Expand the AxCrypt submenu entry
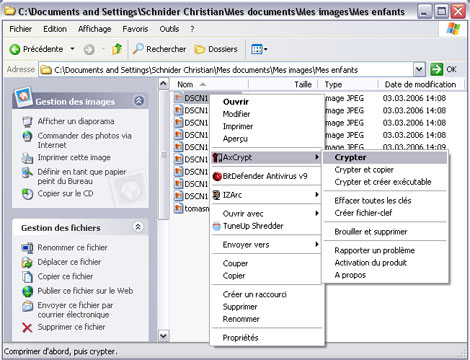470x360 pixels. 267,157
